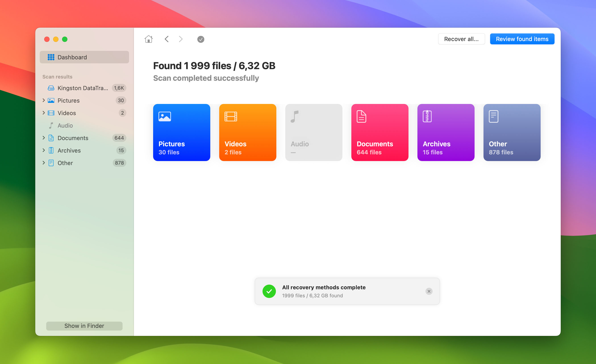The height and width of the screenshot is (364, 596).
Task: Click the Audio note icon in sidebar
Action: [x=51, y=125]
